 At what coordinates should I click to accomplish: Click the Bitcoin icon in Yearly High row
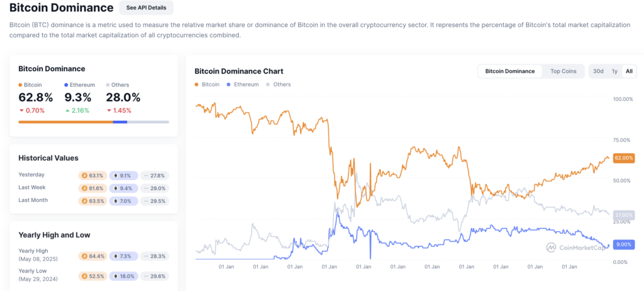point(84,256)
